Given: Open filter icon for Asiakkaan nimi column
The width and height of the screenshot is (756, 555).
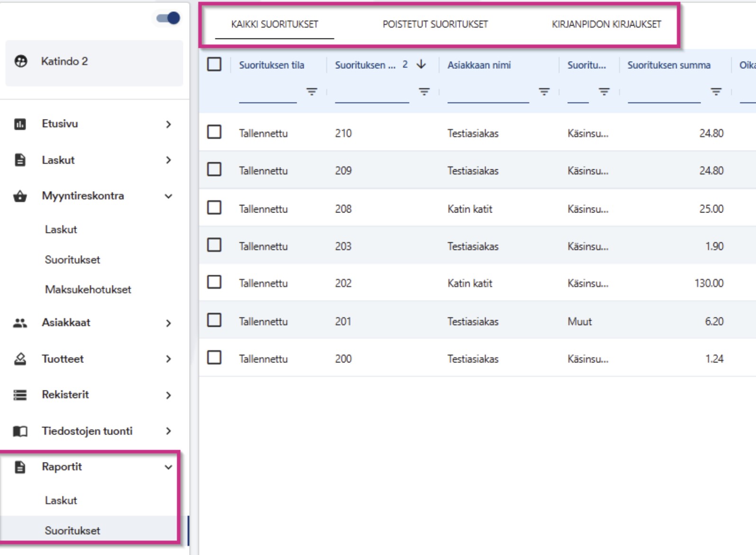Looking at the screenshot, I should click(x=544, y=92).
